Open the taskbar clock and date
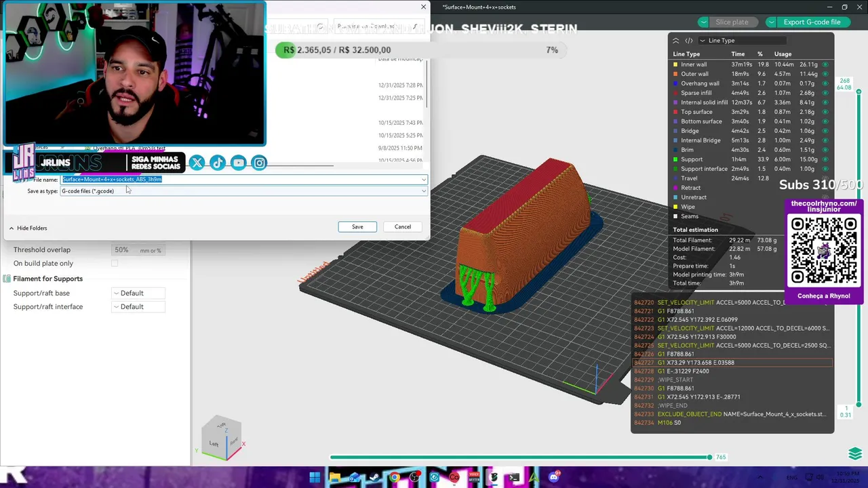Screen dimensions: 868x488 click(x=846, y=477)
